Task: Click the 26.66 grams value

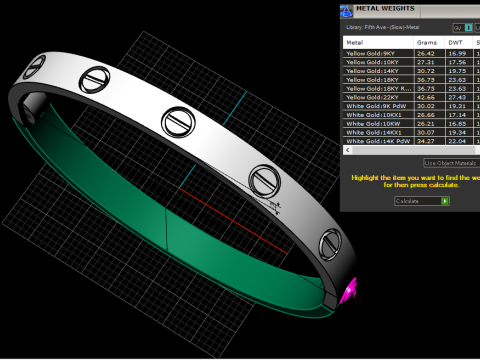Action: pos(426,115)
